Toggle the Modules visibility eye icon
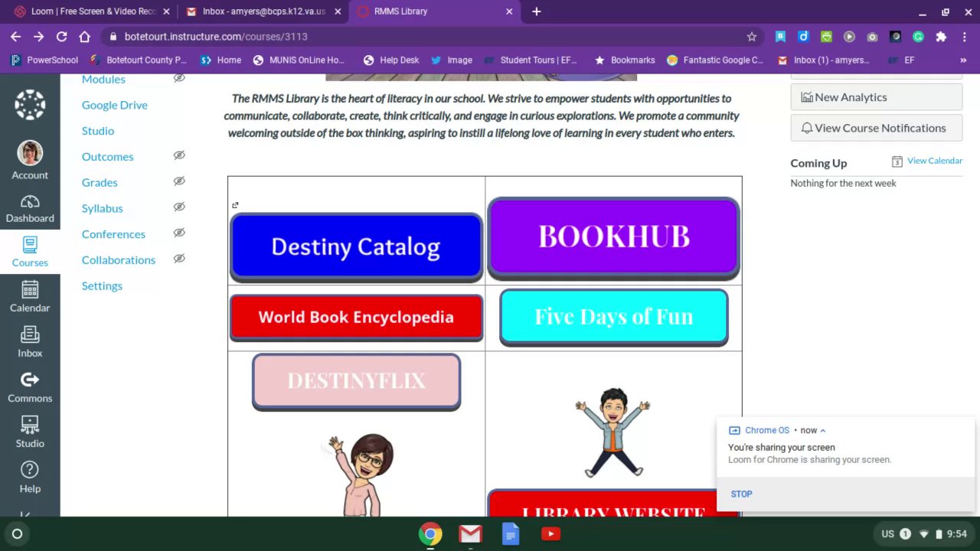 pos(179,78)
